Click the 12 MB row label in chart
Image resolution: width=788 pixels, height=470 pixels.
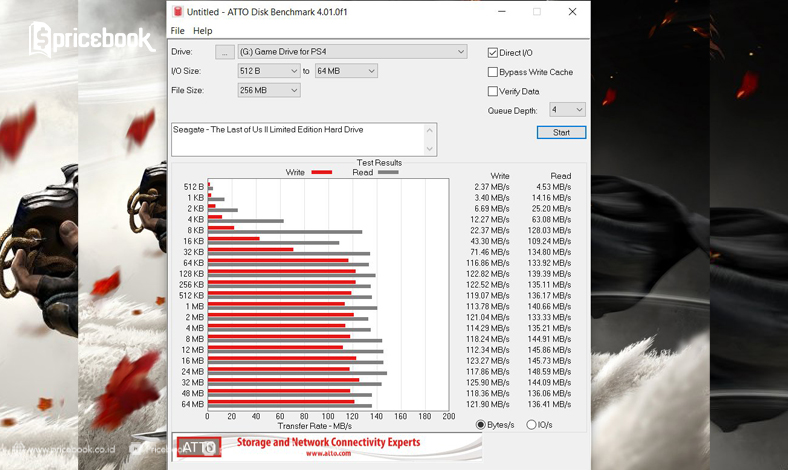(x=192, y=350)
